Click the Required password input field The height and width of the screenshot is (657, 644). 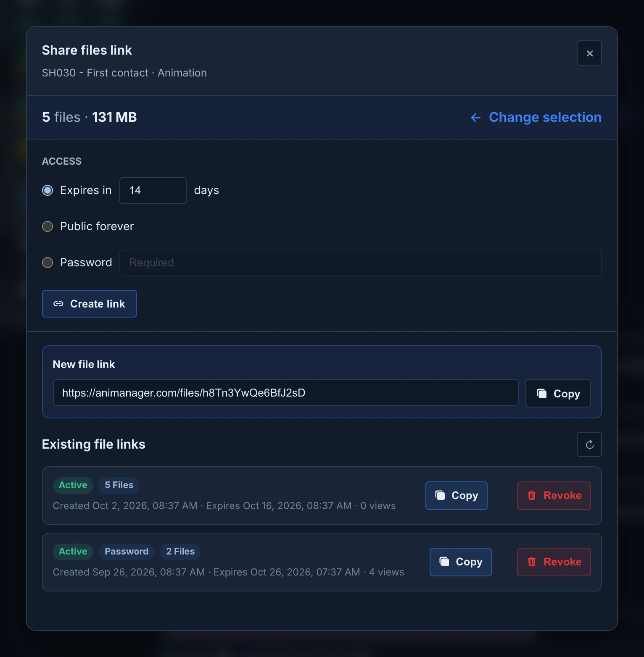361,263
